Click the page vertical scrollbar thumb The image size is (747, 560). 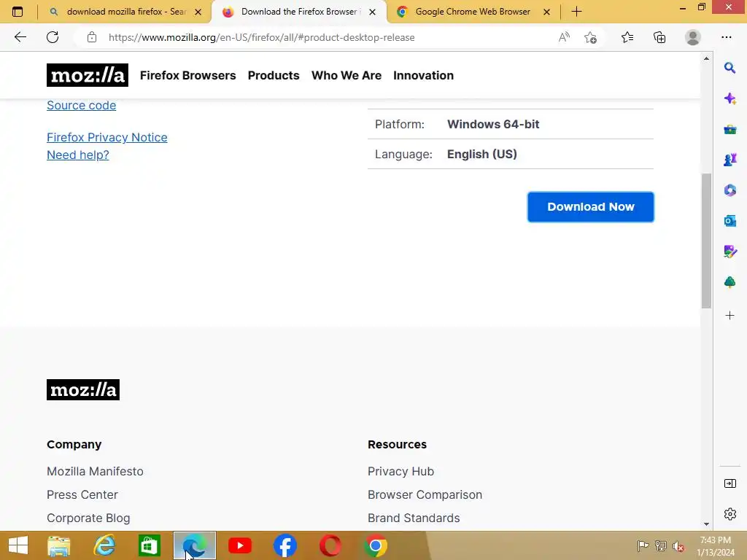(x=706, y=241)
